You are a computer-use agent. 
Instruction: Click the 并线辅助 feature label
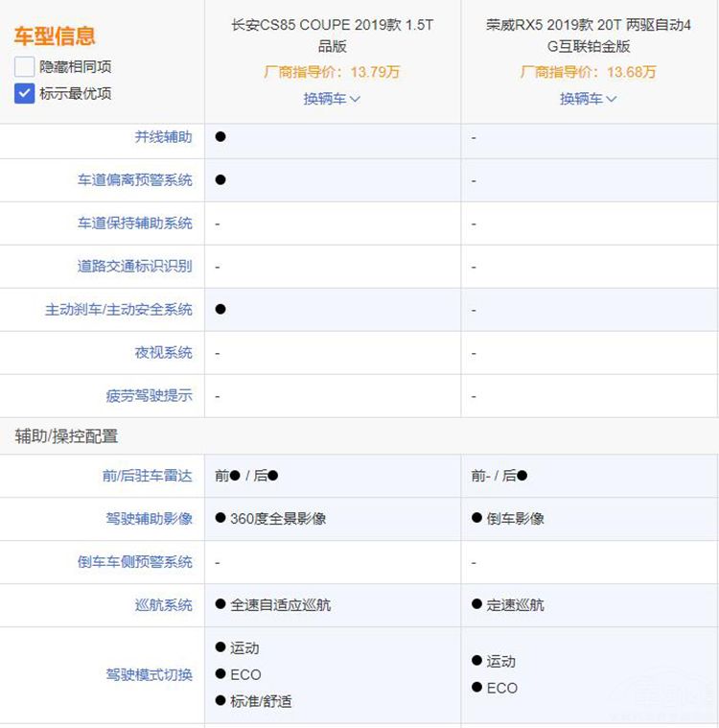tap(163, 137)
